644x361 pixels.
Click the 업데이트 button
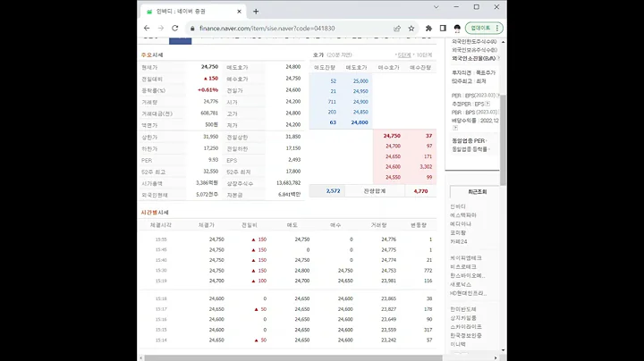pos(480,28)
